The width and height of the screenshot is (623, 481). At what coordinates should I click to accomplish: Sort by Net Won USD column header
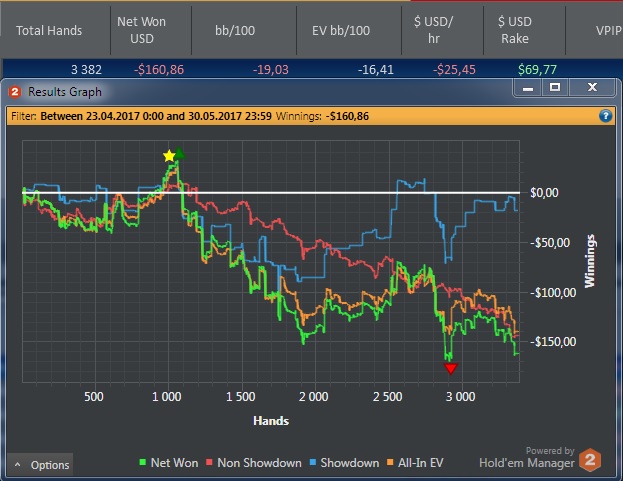[x=141, y=30]
